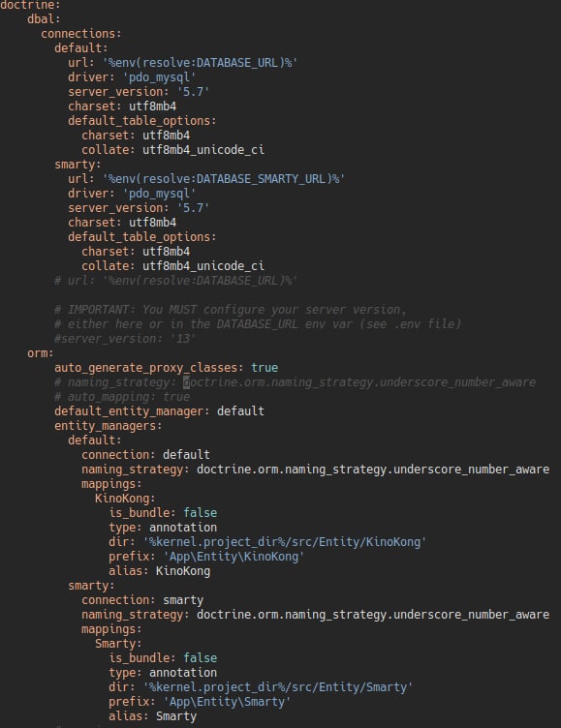Select the '%env(resolve:DATABASE_SMARTY_URL)%' string
561x728 pixels.
pyautogui.click(x=224, y=179)
